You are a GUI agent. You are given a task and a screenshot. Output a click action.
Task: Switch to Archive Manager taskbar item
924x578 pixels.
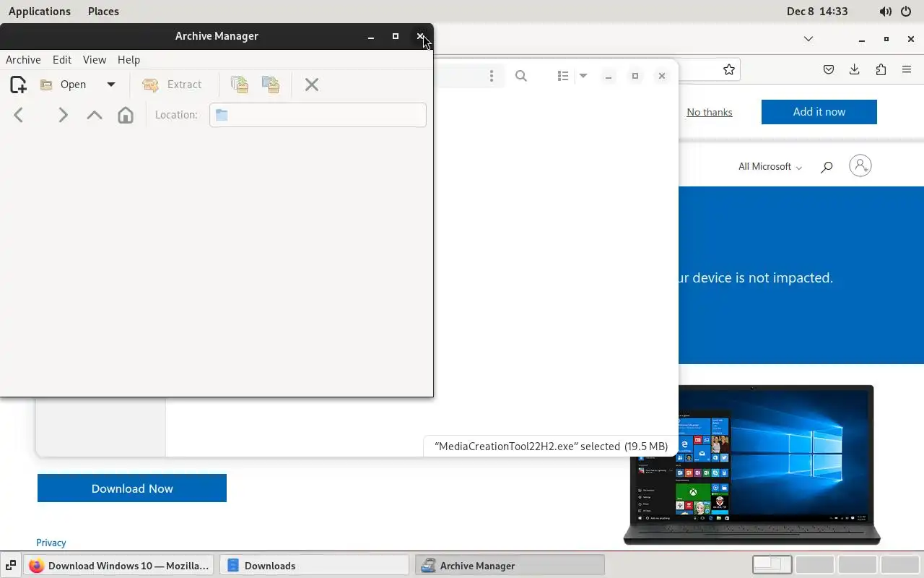pyautogui.click(x=510, y=566)
